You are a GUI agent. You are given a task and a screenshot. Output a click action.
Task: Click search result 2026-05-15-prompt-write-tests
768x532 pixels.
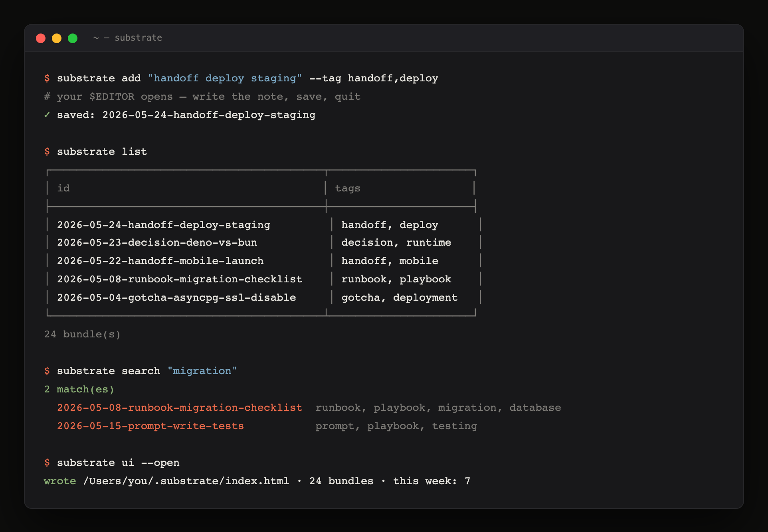click(x=150, y=426)
